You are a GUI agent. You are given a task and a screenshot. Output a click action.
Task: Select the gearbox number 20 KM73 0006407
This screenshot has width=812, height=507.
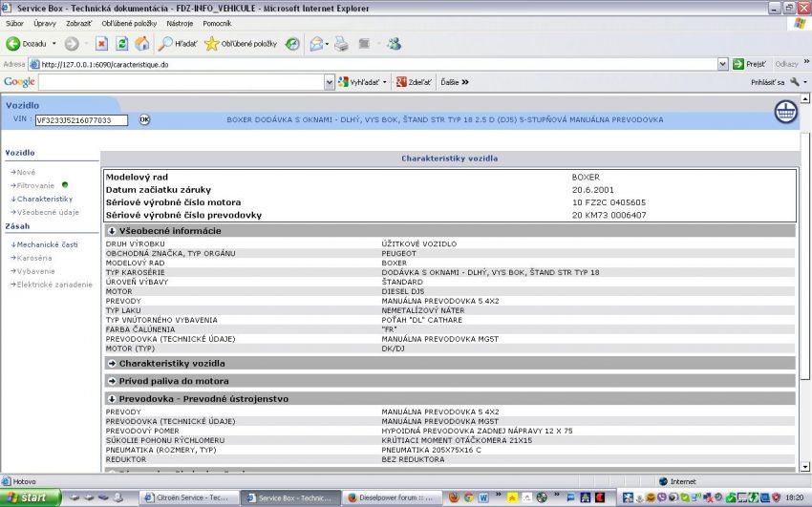tap(609, 215)
